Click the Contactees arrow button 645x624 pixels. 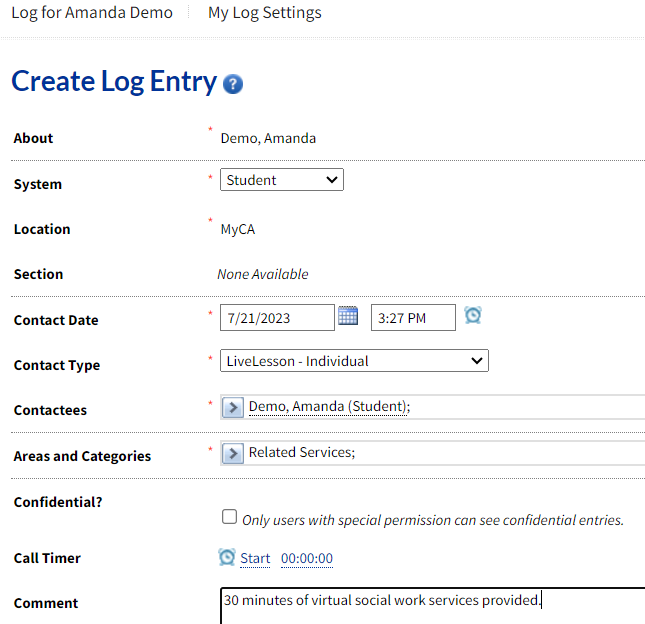point(232,407)
